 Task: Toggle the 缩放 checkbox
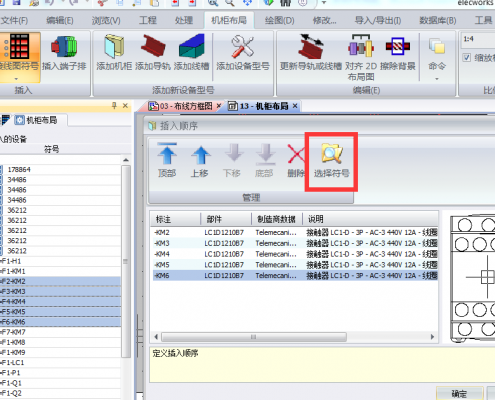[x=467, y=57]
